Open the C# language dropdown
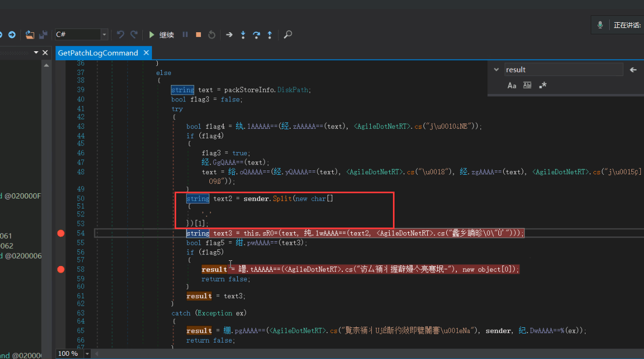The width and height of the screenshot is (644, 359). click(x=104, y=35)
